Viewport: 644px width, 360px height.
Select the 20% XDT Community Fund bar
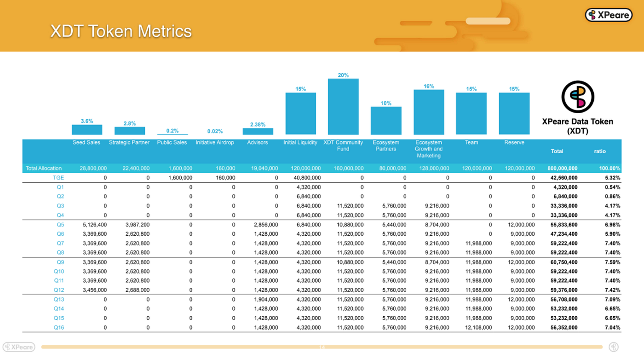(x=343, y=107)
